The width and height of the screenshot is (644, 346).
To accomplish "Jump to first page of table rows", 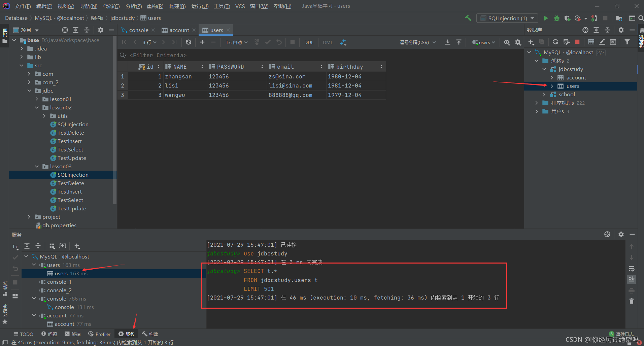I will [x=124, y=42].
